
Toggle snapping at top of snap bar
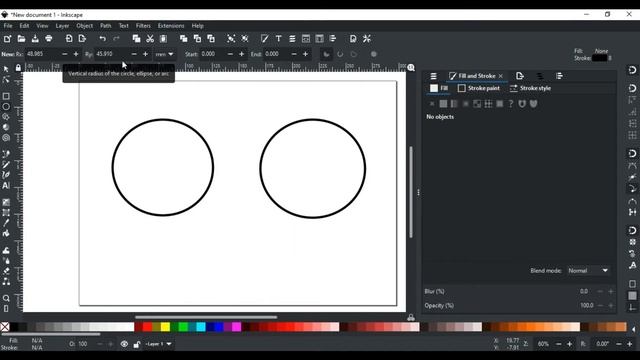click(632, 70)
